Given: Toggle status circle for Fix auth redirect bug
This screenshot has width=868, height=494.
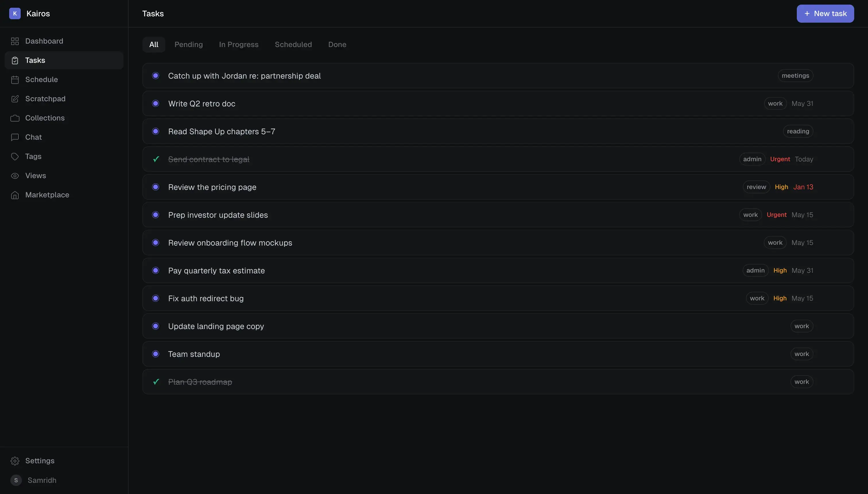Looking at the screenshot, I should 156,298.
